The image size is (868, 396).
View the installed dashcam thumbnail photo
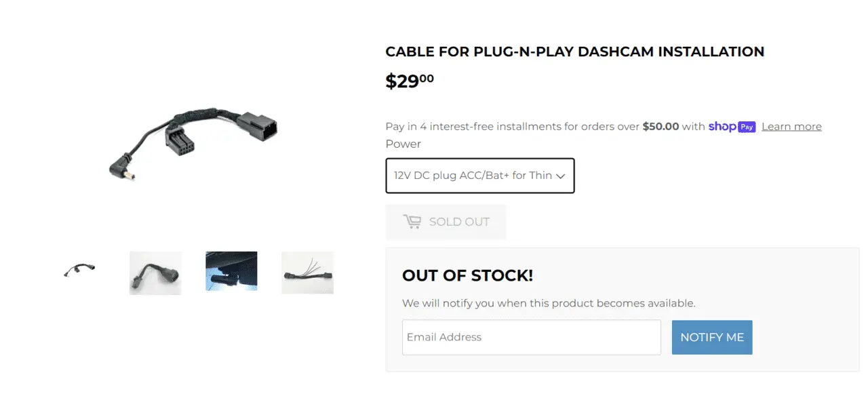231,271
